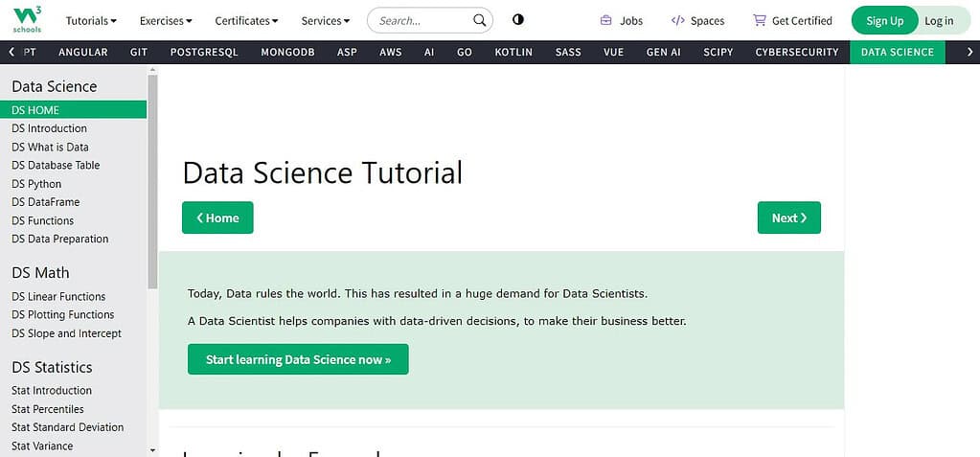Screen dimensions: 980x457
Task: Move the topic bar left with arrow
Action: pyautogui.click(x=11, y=52)
